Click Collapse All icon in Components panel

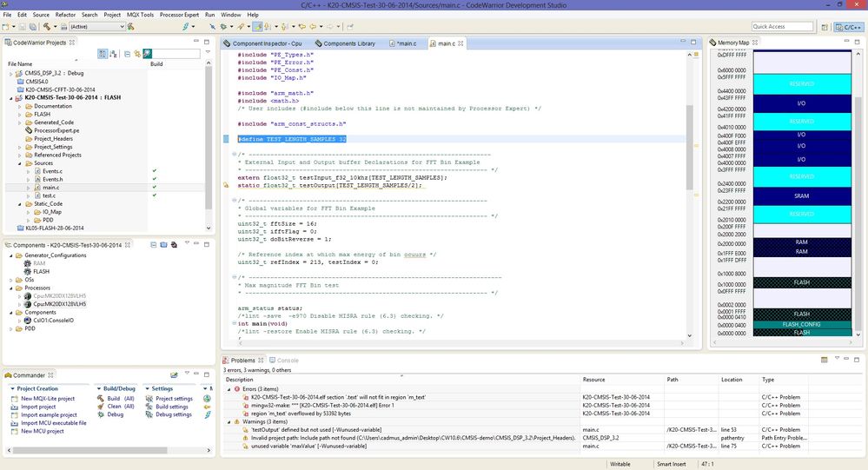(153, 245)
